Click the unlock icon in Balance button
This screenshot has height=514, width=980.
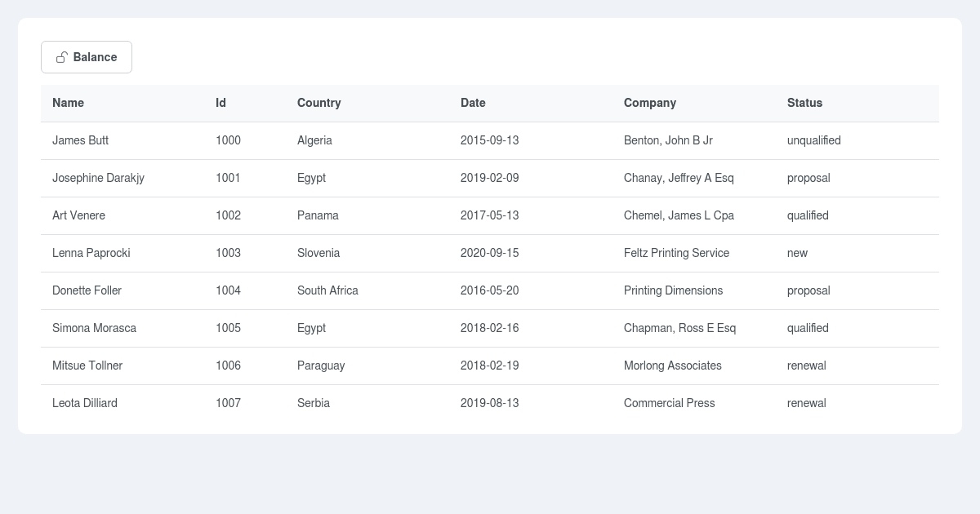point(62,57)
